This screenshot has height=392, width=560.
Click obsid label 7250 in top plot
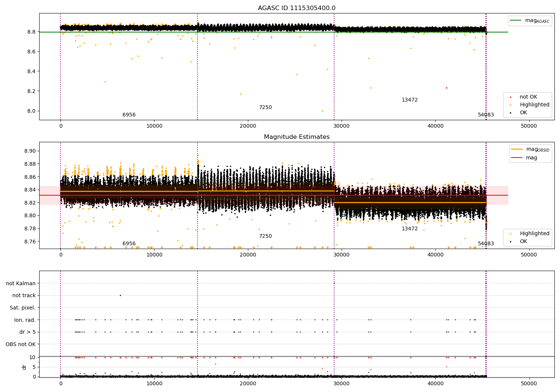[x=265, y=108]
